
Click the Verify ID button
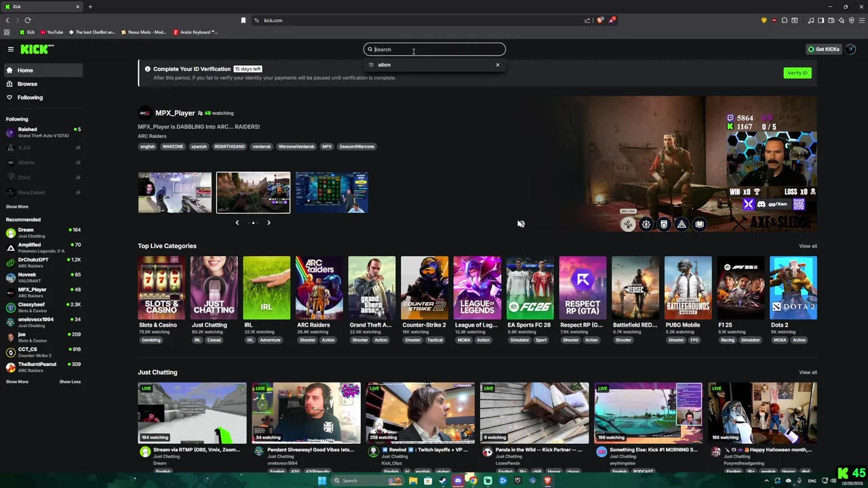(797, 73)
